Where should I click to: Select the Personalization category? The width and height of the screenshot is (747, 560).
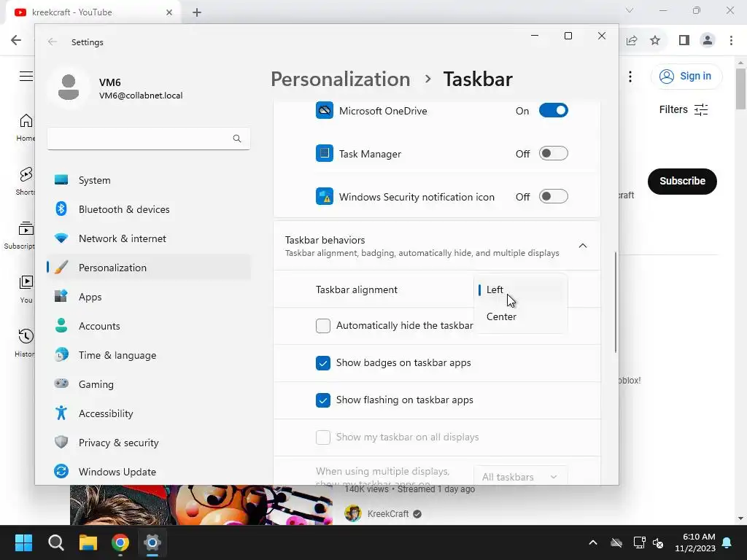point(149,268)
